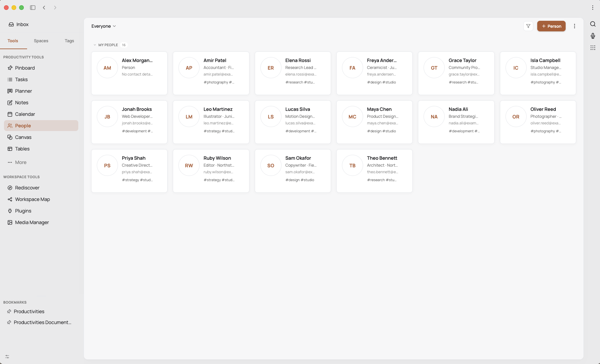This screenshot has width=600, height=364.
Task: Open Media Manager
Action: [41, 222]
